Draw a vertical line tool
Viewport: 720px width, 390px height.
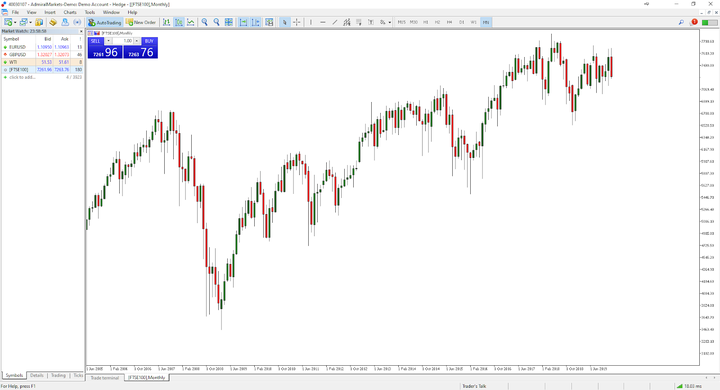(x=311, y=22)
